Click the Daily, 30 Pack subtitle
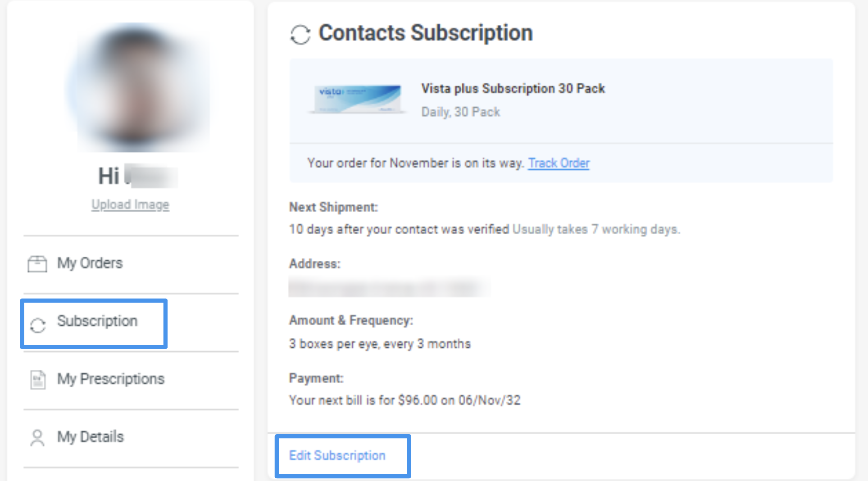The height and width of the screenshot is (481, 868). 460,112
